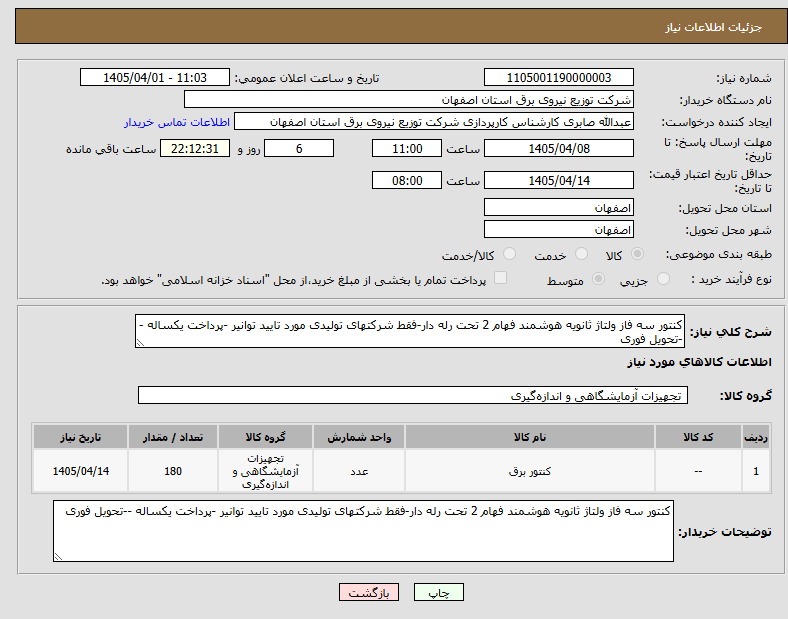Click the شرح کلی نیاز text area
Screen dimensions: 788x619
tap(410, 331)
